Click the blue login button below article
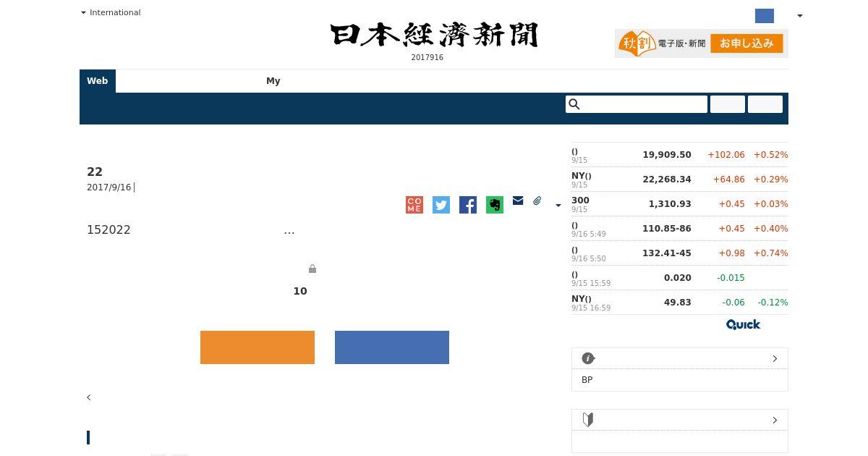868x456 pixels. coord(392,347)
